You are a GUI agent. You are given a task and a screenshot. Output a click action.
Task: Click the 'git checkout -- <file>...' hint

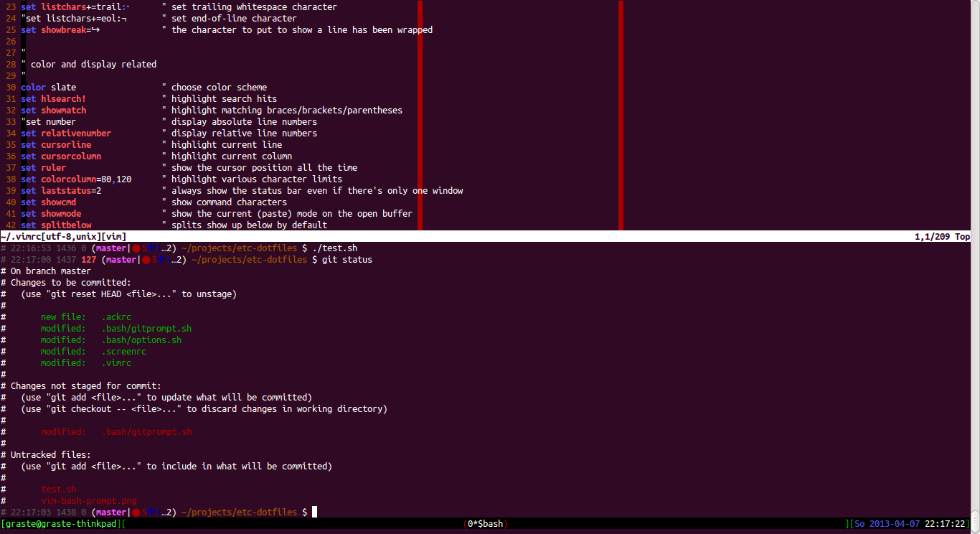204,408
